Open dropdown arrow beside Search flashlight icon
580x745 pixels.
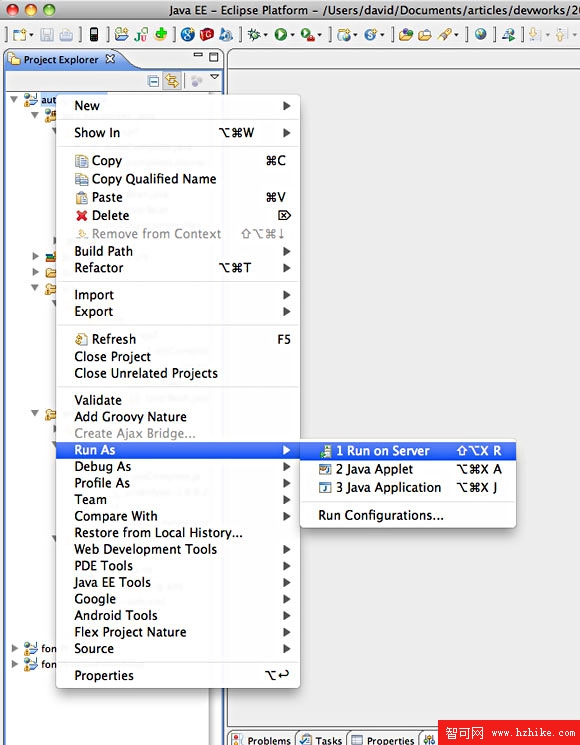point(456,35)
